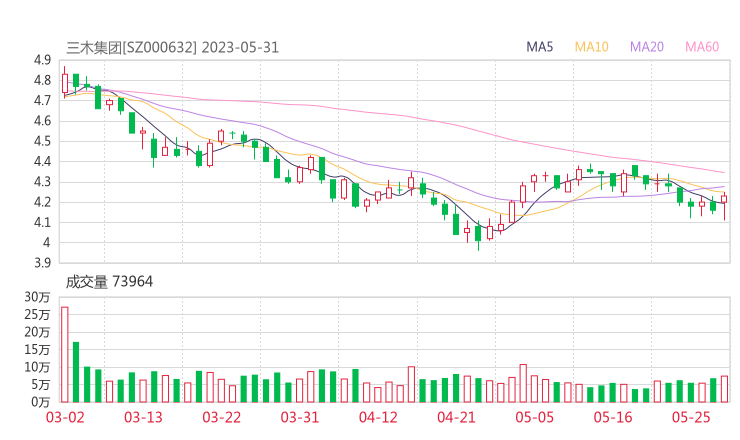Click the 04-21 date axis label

click(456, 417)
